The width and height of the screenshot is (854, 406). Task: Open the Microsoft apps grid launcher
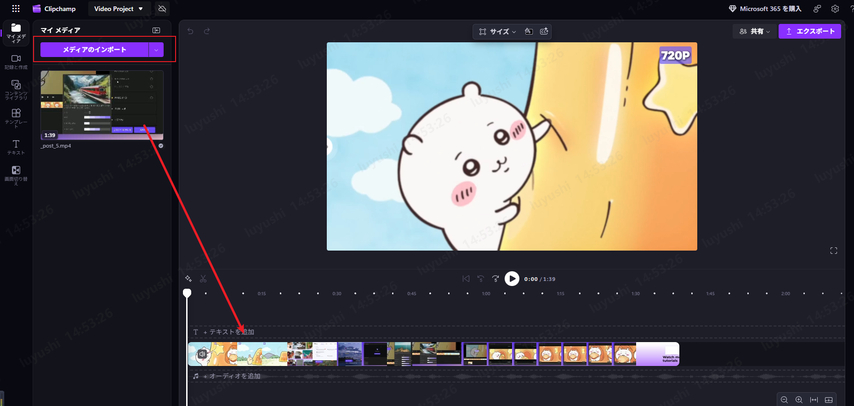click(16, 9)
